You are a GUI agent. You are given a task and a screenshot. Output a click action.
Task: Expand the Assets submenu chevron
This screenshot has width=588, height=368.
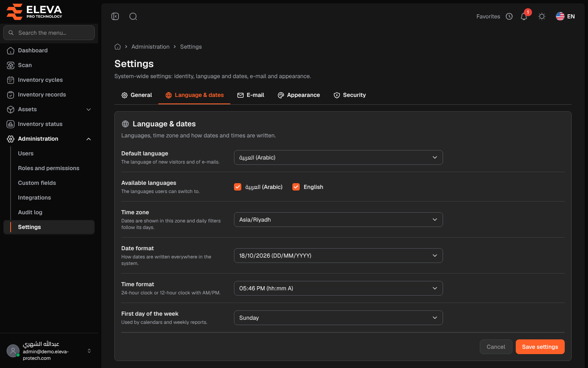[89, 109]
